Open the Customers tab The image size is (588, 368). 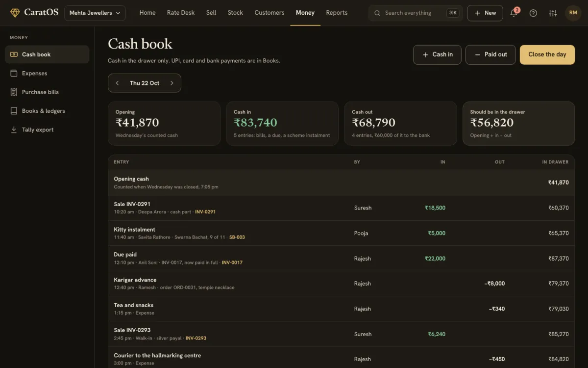coord(269,13)
